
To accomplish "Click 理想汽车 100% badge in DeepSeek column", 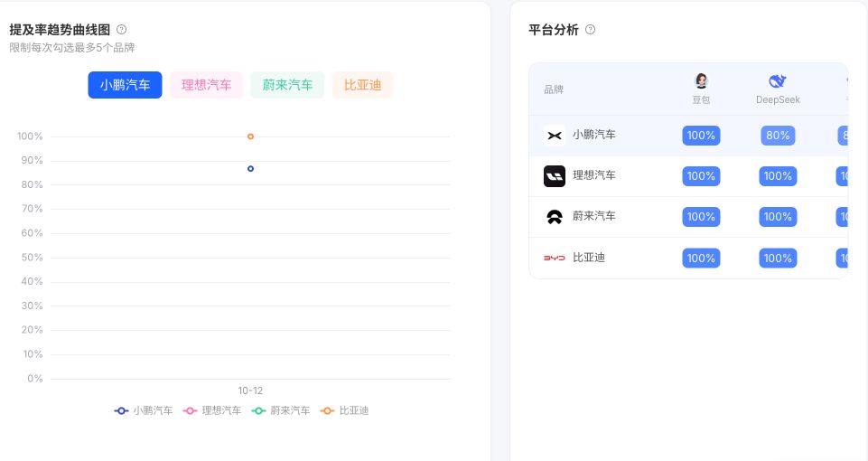I will pyautogui.click(x=778, y=176).
